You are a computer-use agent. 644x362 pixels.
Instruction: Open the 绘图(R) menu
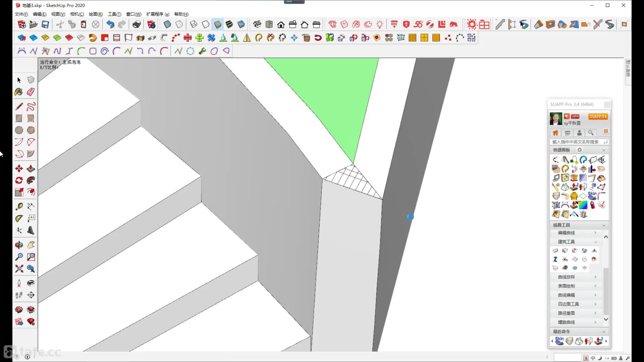(96, 14)
